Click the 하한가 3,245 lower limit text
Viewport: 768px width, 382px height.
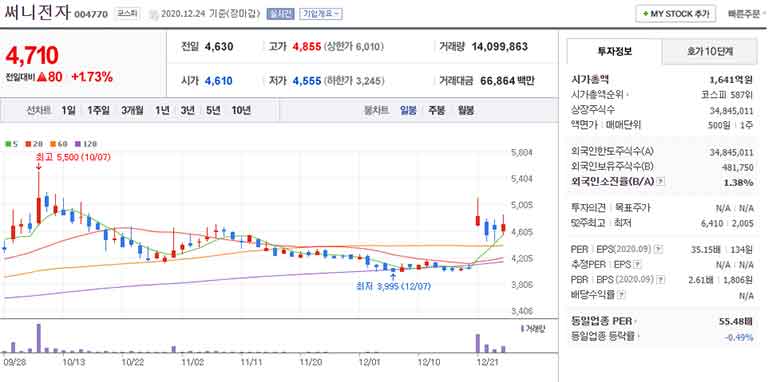point(354,81)
